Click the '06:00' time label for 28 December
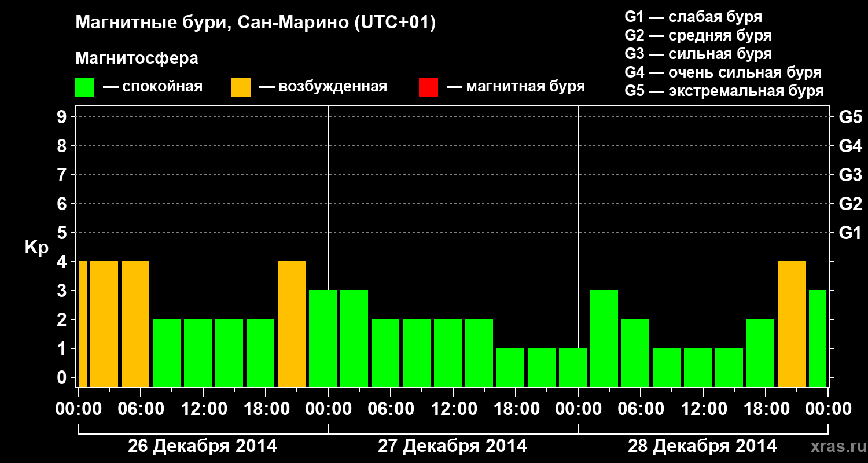 coord(640,409)
